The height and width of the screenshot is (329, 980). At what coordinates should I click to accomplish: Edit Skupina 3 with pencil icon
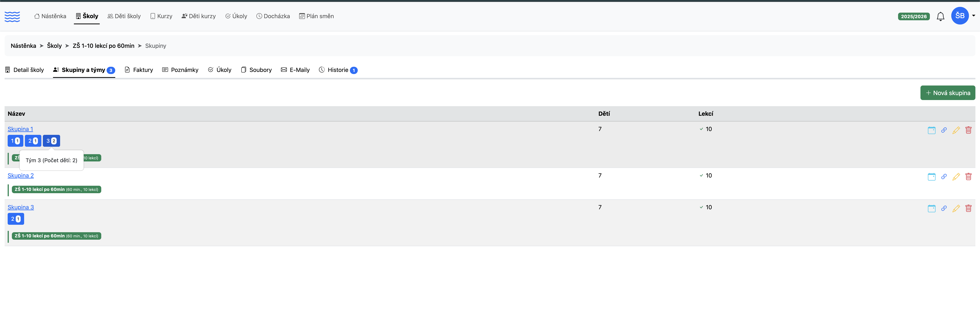[956, 208]
